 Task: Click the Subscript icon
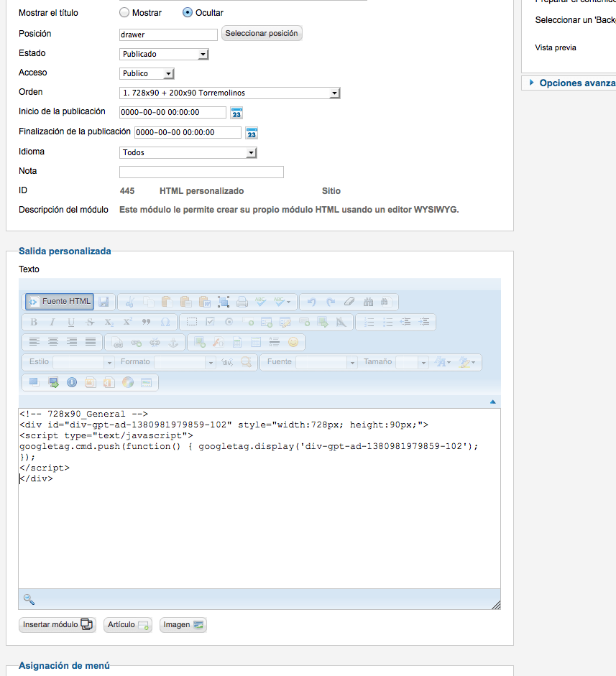[109, 322]
